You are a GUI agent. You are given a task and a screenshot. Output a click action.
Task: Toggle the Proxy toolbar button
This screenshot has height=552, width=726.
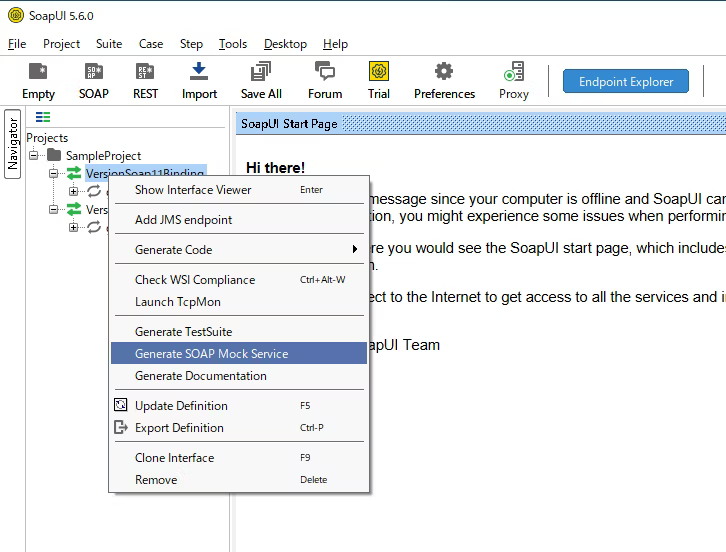[513, 80]
